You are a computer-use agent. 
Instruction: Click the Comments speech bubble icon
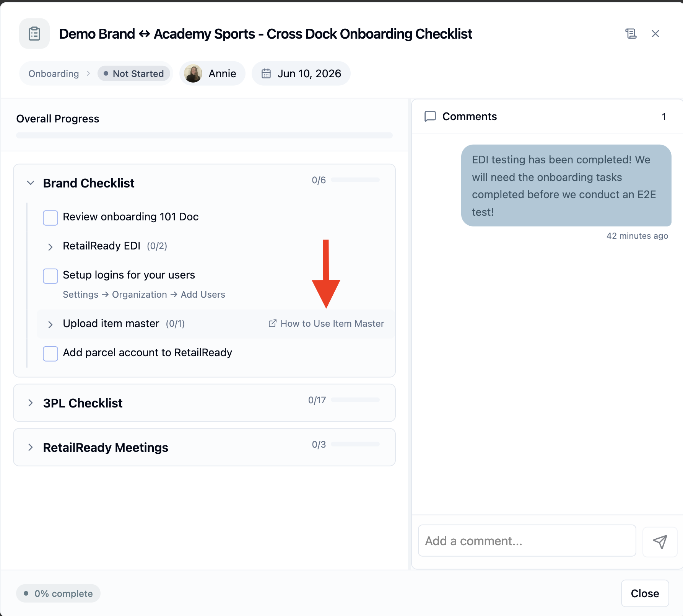tap(430, 116)
